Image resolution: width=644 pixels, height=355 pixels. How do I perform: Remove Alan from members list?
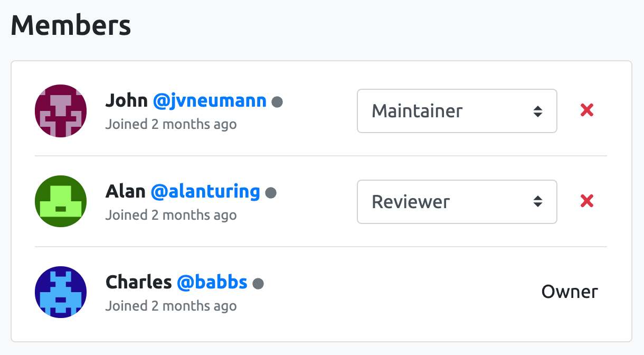586,201
